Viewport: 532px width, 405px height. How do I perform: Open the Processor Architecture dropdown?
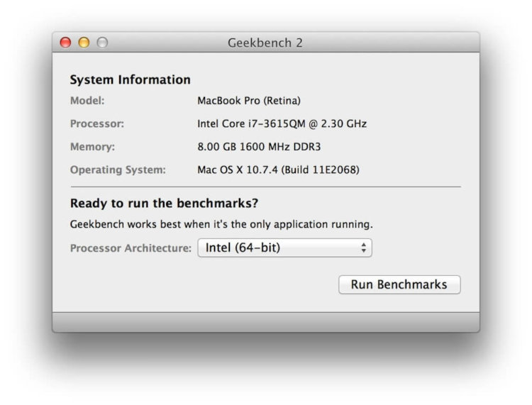(x=284, y=248)
